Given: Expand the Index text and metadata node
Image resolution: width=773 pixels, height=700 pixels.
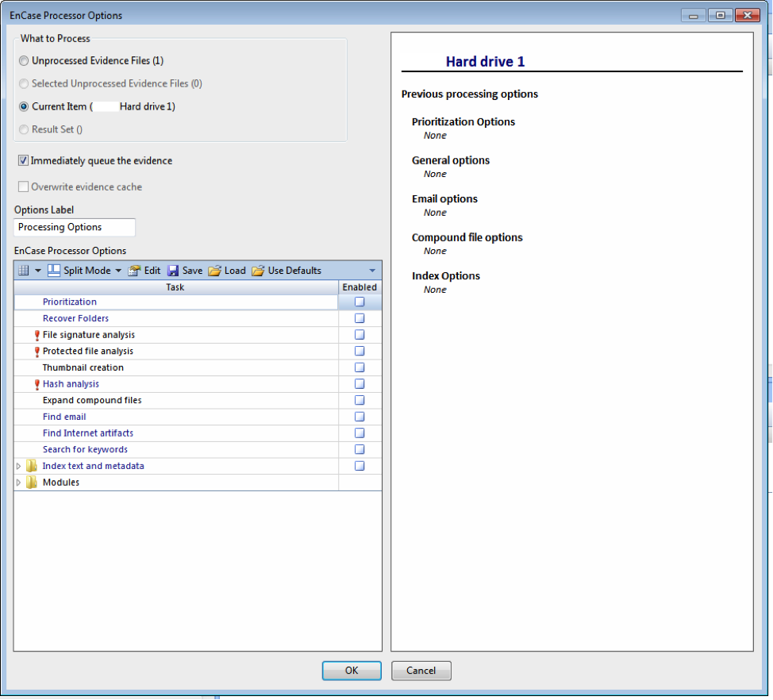Looking at the screenshot, I should (x=19, y=466).
